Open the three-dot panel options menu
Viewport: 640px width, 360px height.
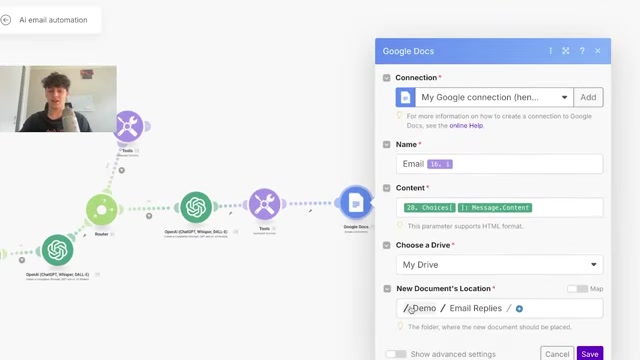(550, 51)
